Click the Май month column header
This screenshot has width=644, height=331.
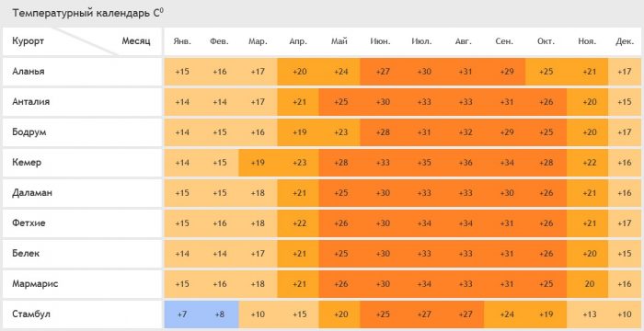pyautogui.click(x=339, y=41)
